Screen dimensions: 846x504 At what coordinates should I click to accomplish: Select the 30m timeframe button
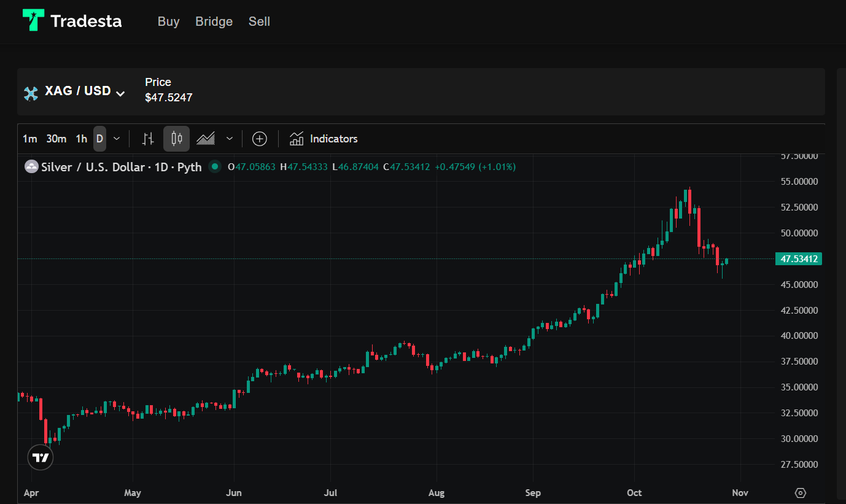(x=56, y=139)
